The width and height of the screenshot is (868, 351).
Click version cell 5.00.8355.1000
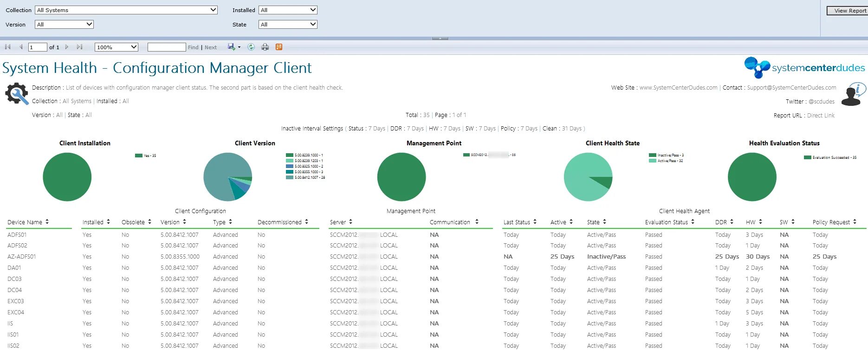(180, 256)
